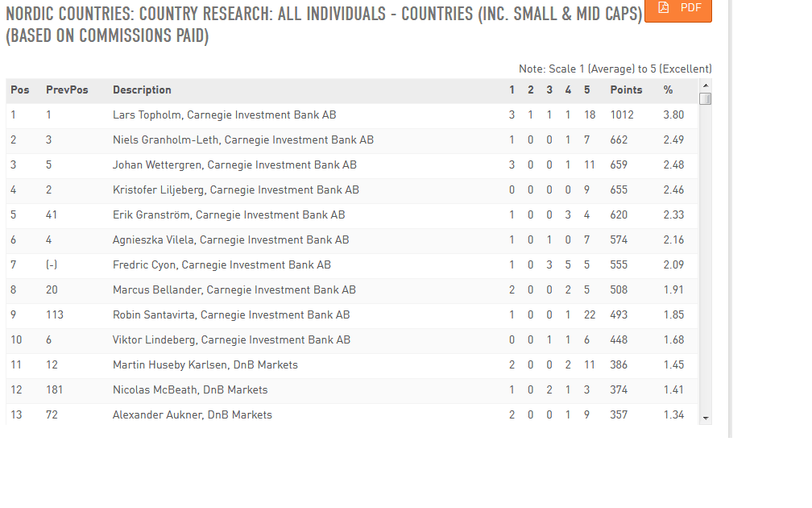812x508 pixels.
Task: Click the scrollbar up arrow
Action: click(705, 85)
